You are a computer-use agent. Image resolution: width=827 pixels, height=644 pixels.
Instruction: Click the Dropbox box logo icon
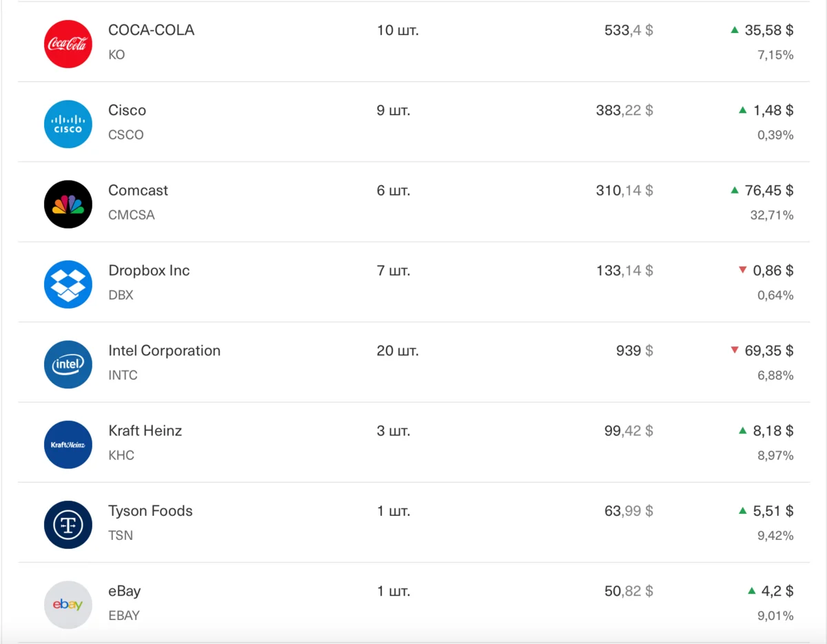click(x=68, y=284)
